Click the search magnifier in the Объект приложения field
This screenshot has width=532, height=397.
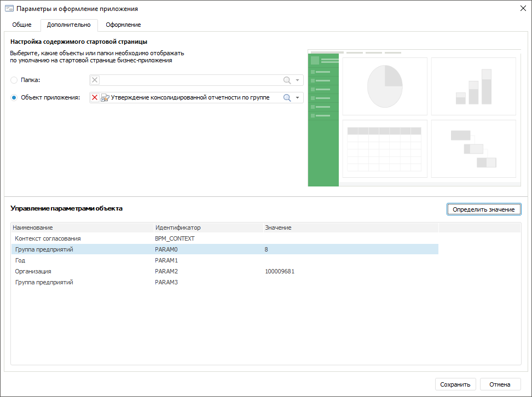pos(287,98)
